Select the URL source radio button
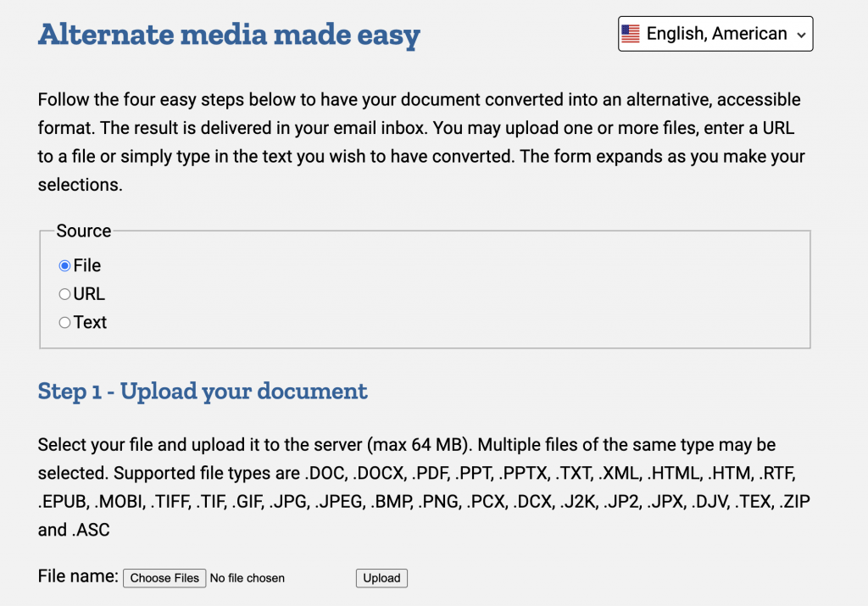 [64, 294]
